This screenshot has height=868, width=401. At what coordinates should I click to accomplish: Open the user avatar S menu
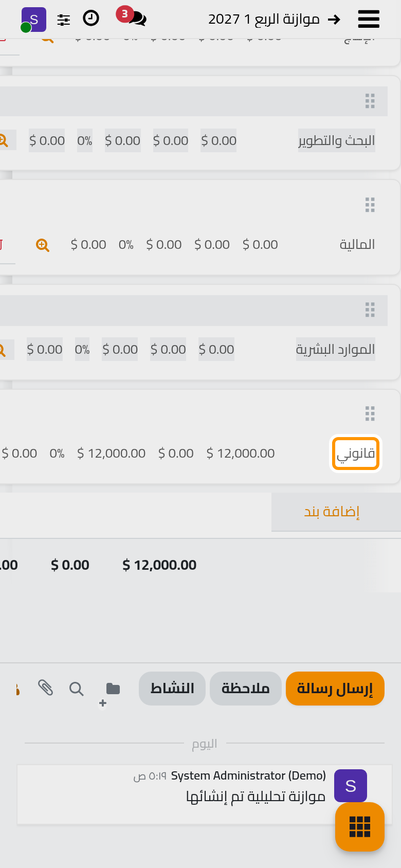coord(33,20)
